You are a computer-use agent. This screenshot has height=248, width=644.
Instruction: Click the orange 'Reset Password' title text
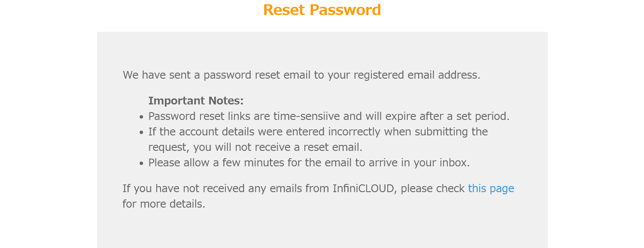[322, 10]
